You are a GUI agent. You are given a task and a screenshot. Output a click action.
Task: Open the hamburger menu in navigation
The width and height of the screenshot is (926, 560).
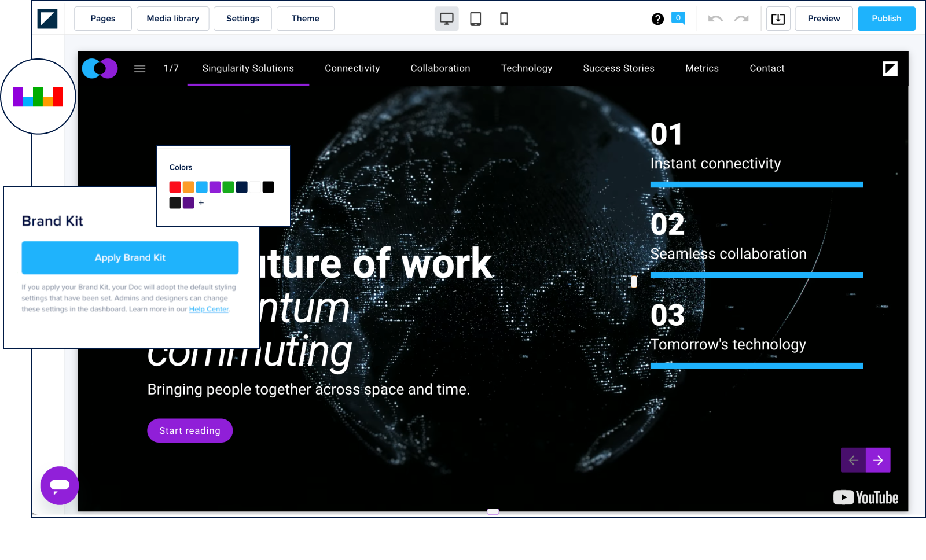pyautogui.click(x=139, y=68)
